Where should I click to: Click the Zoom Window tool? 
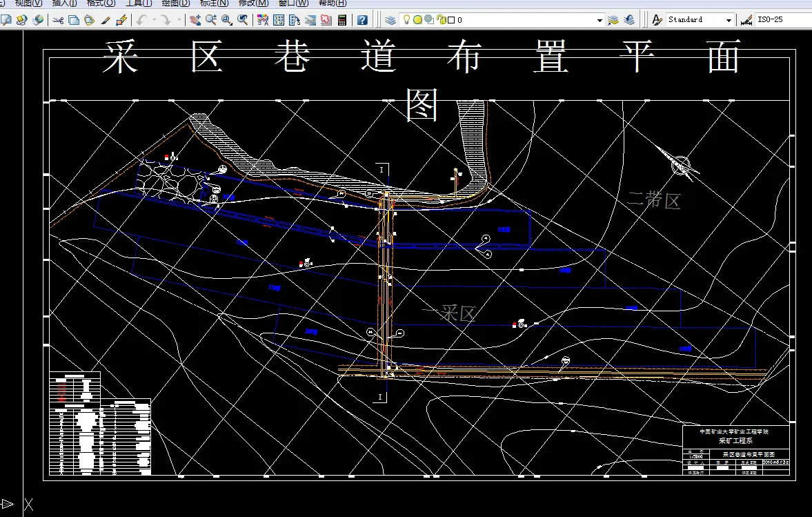point(227,20)
